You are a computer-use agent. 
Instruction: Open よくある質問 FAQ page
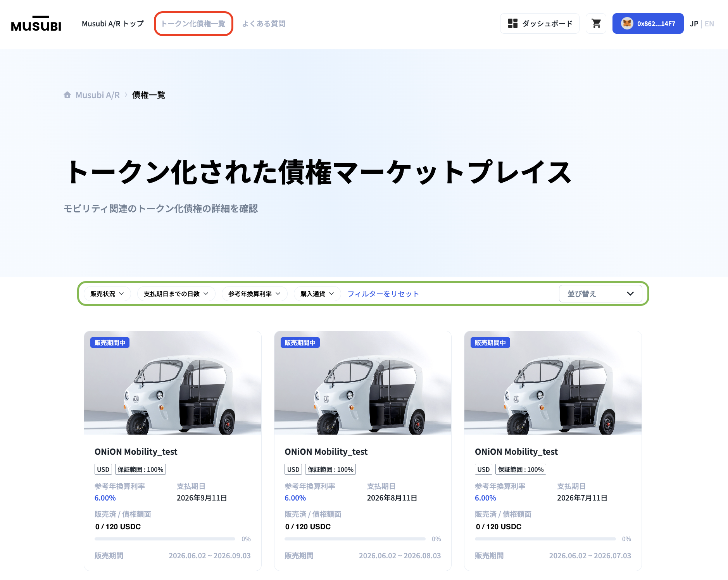click(x=264, y=24)
